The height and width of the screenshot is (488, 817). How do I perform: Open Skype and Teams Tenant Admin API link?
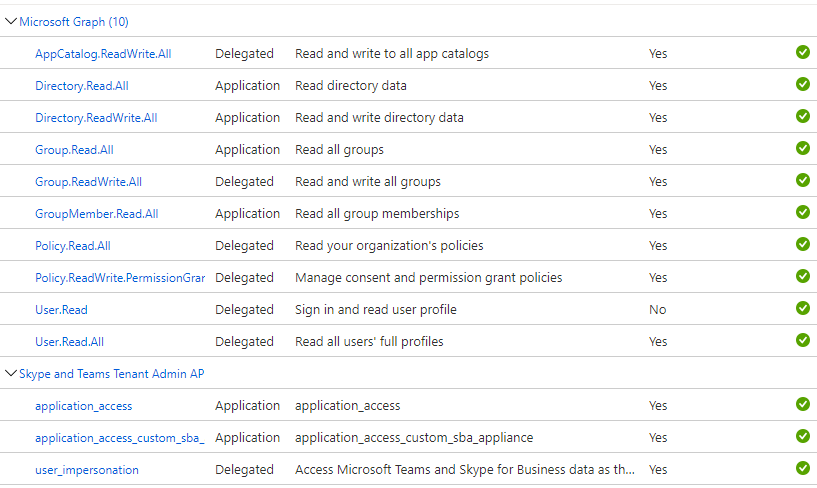coord(112,374)
